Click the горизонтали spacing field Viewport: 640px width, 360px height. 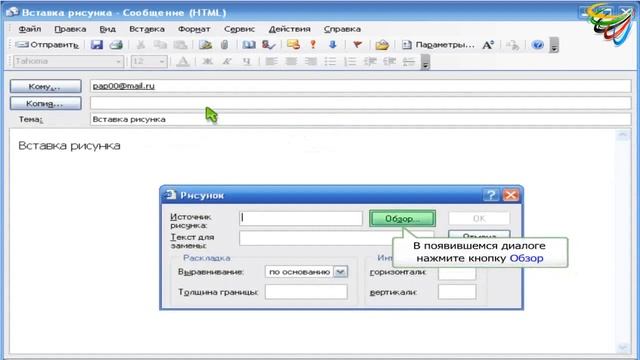coord(457,274)
